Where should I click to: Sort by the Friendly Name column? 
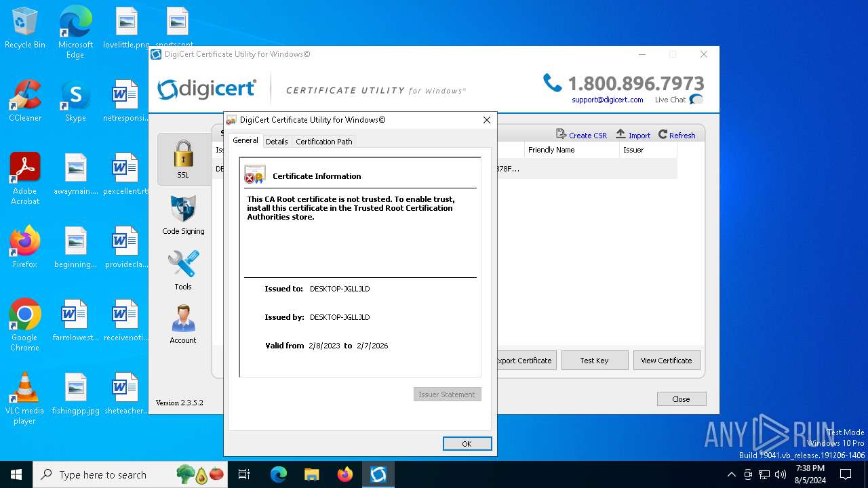click(x=572, y=150)
